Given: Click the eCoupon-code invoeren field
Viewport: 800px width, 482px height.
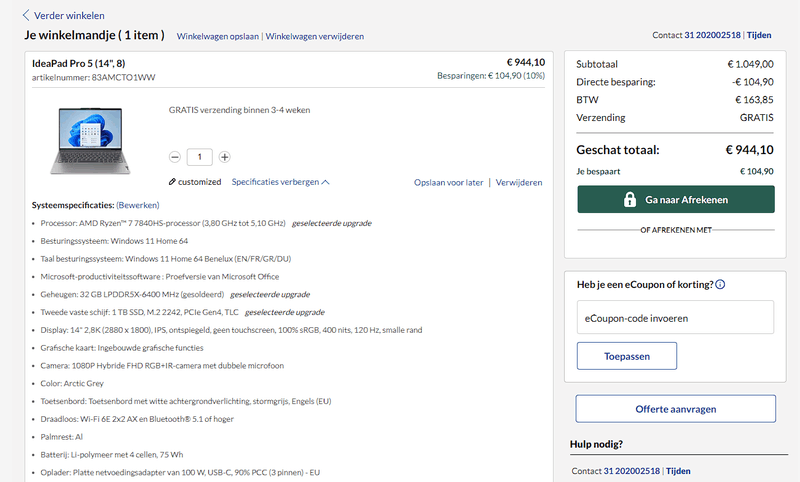Looking at the screenshot, I should [675, 318].
